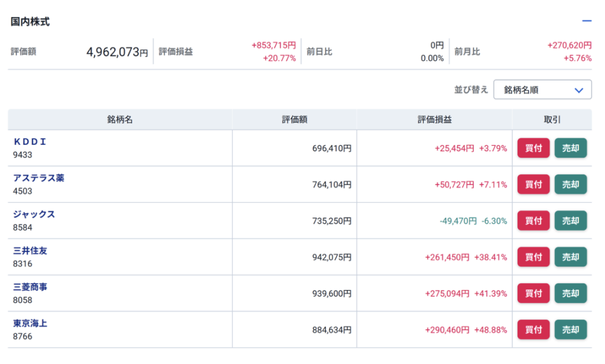
Task: Open the アステラス薬 stock link
Action: [38, 178]
